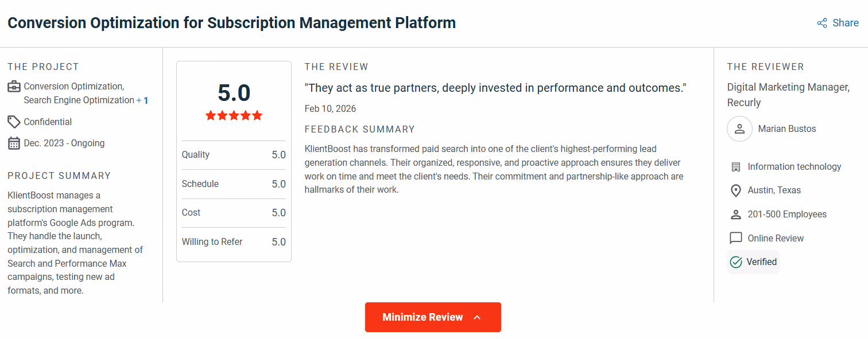The height and width of the screenshot is (339, 868).
Task: Click the price tag icon next to Confidential
Action: pos(14,122)
